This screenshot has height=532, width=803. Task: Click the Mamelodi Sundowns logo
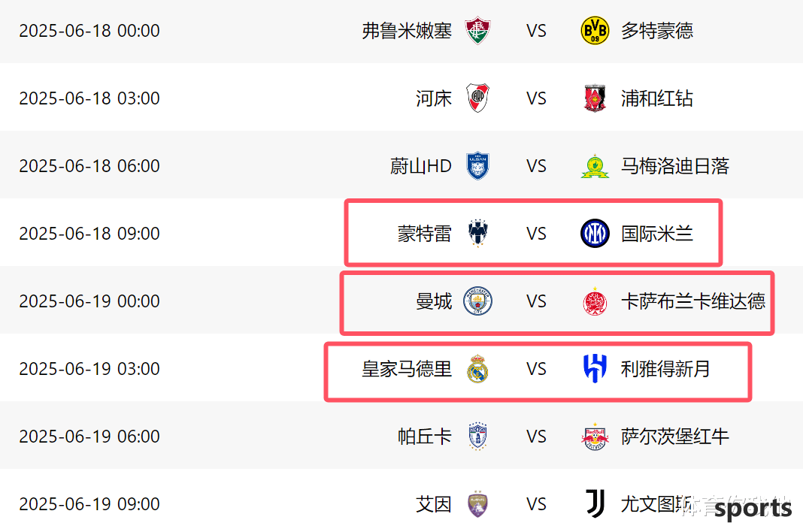click(x=595, y=166)
